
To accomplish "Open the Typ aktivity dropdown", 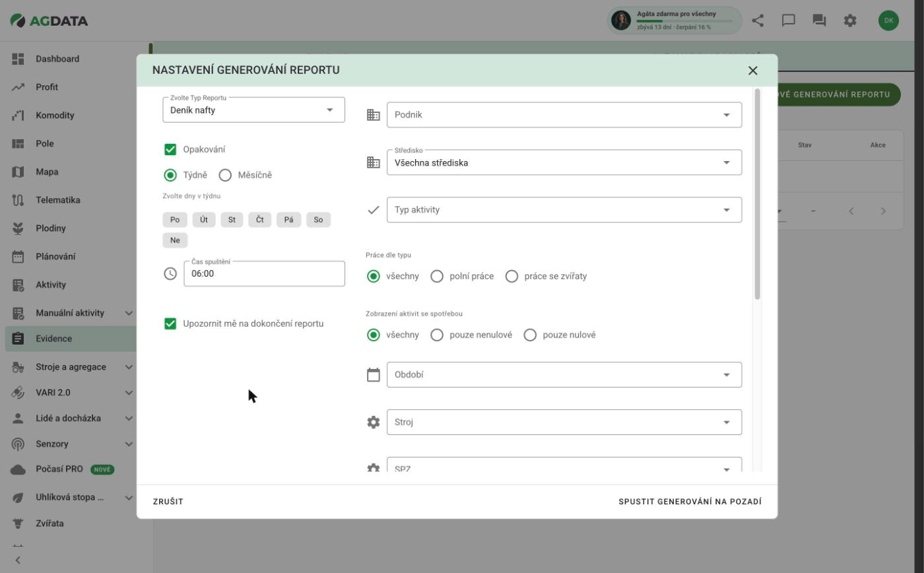I will point(564,210).
